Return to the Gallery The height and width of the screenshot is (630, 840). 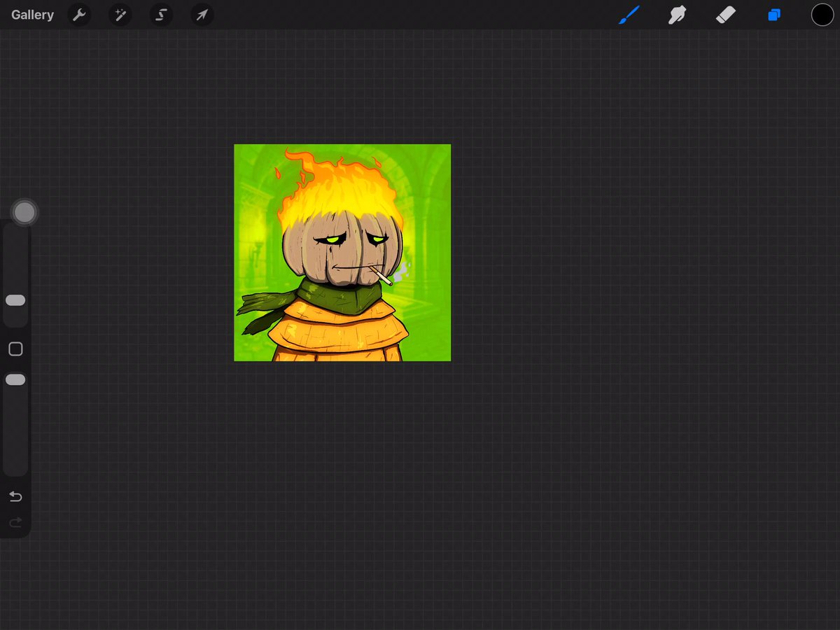[32, 15]
